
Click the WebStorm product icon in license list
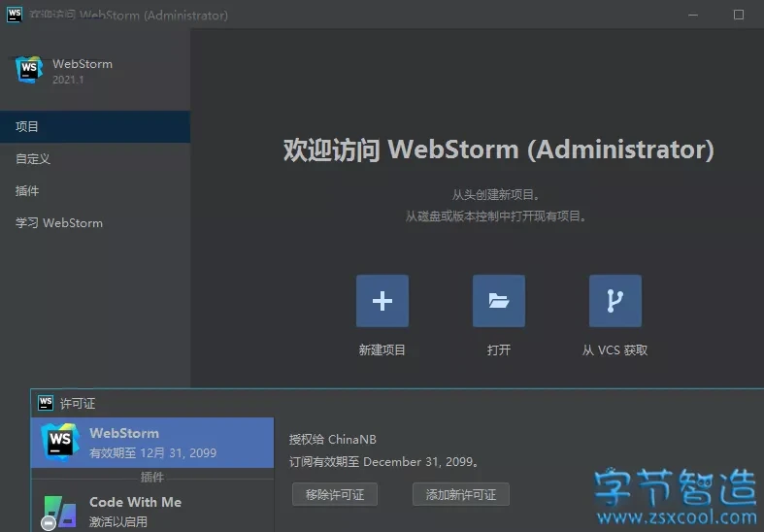60,443
